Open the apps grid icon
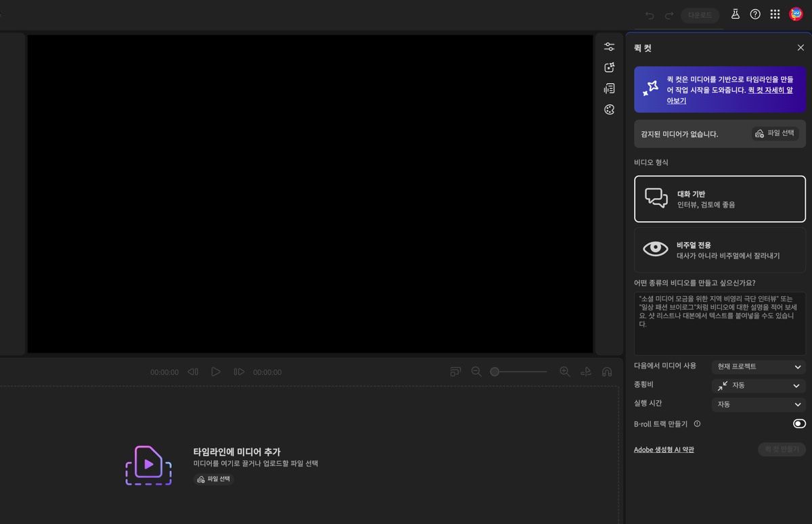Image resolution: width=812 pixels, height=524 pixels. [775, 14]
